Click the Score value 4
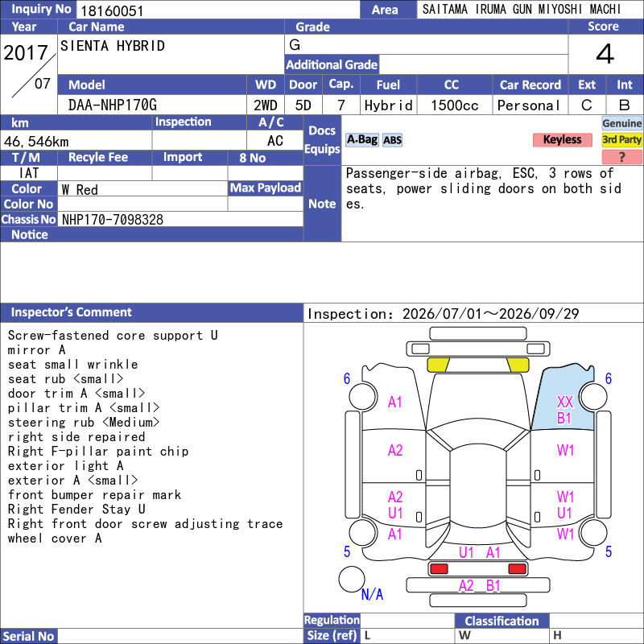The height and width of the screenshot is (644, 644). pyautogui.click(x=605, y=54)
